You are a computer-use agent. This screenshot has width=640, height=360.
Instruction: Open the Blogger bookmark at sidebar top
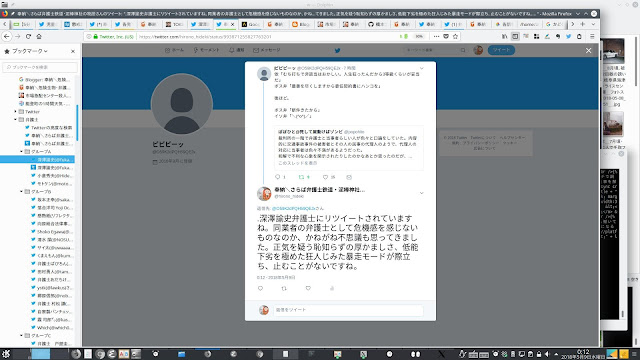pos(44,80)
